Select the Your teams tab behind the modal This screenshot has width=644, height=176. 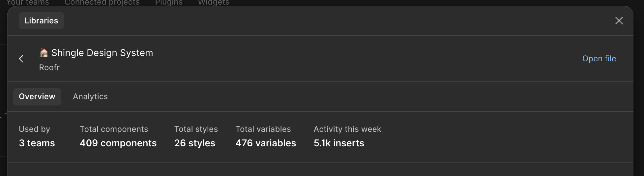28,3
